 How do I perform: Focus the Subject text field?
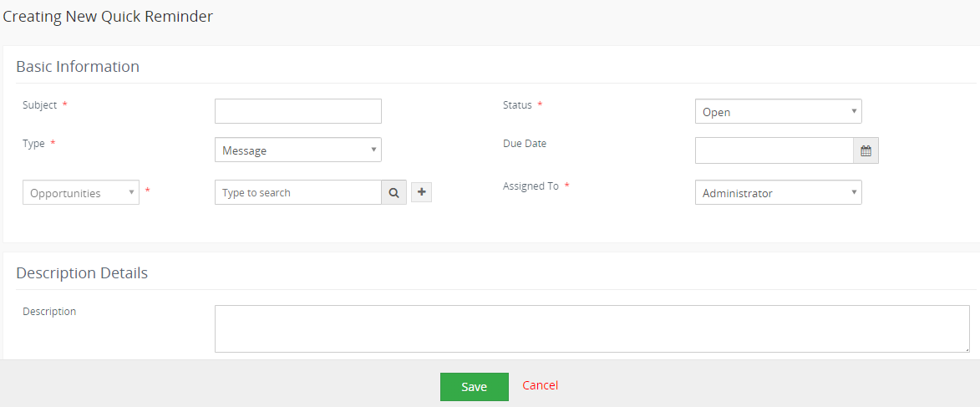tap(297, 111)
